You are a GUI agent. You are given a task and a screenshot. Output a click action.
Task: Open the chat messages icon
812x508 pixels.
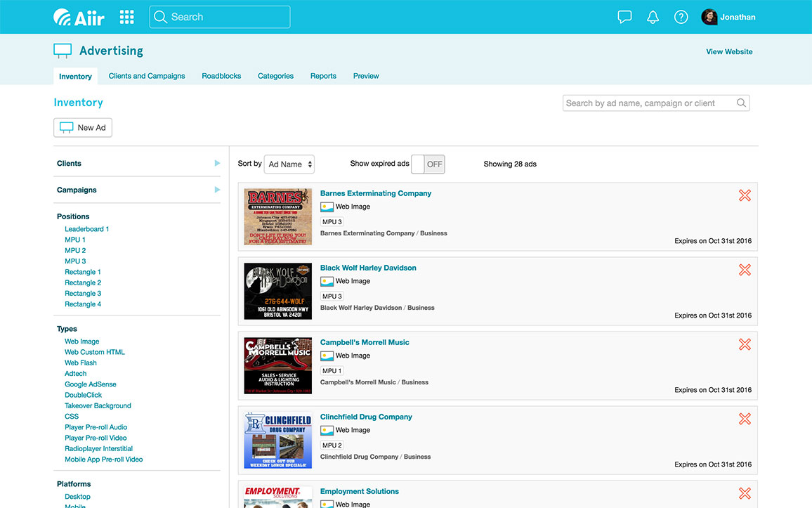click(x=624, y=17)
